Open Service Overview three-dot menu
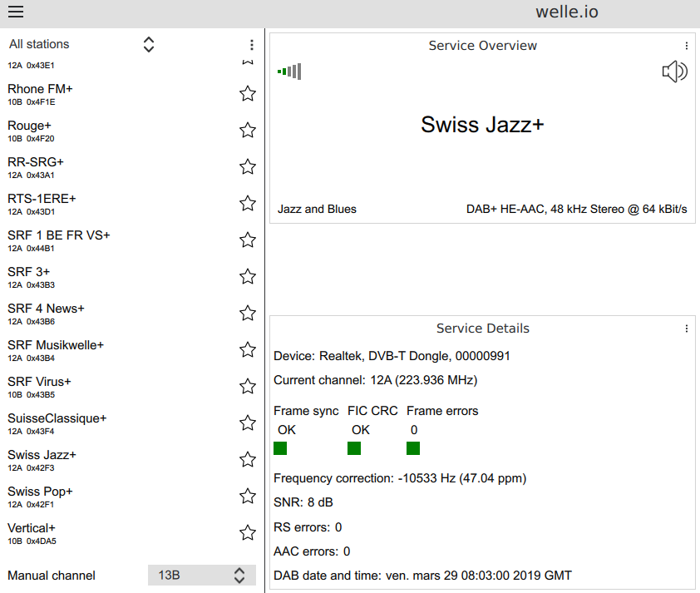This screenshot has height=593, width=700. coord(686,46)
